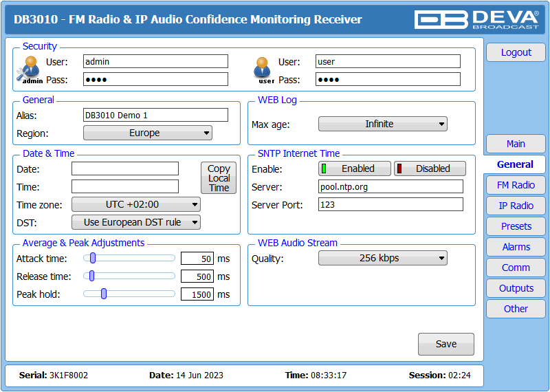Switch to the Comm tab
This screenshot has width=550, height=392.
tap(516, 268)
